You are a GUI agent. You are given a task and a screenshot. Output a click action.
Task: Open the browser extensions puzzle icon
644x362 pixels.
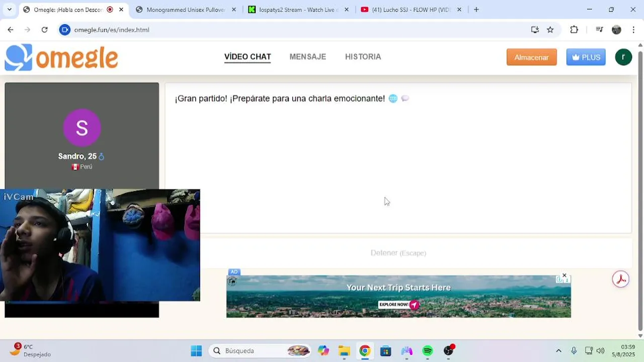574,30
